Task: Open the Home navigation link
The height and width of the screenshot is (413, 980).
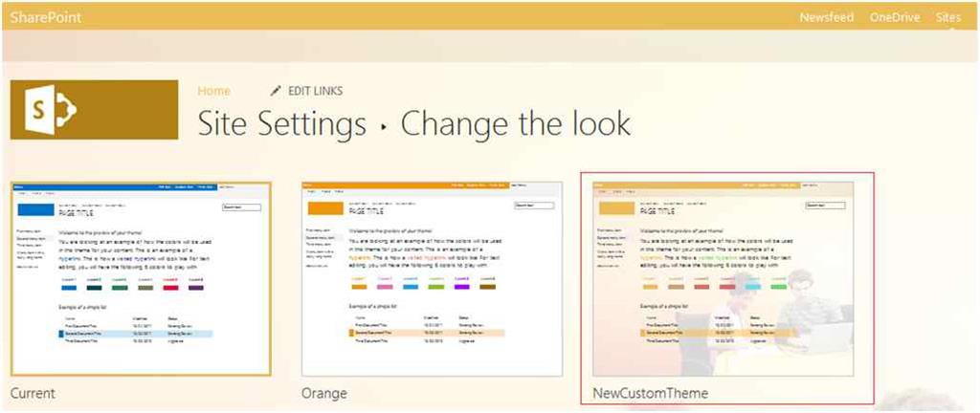Action: click(214, 91)
